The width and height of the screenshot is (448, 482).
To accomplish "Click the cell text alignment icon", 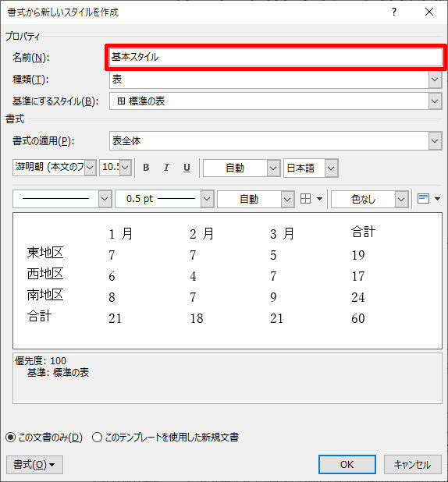I will tap(423, 199).
